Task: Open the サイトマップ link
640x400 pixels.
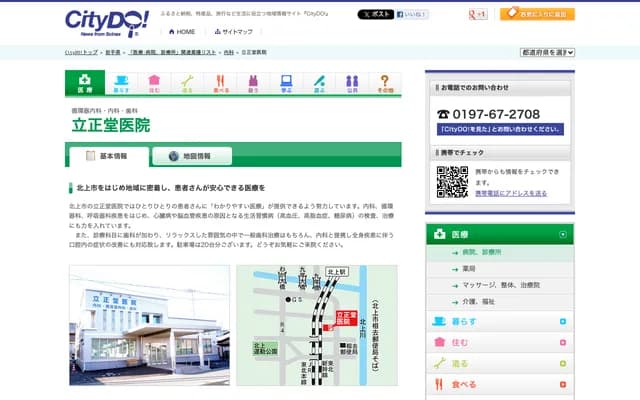Action: (233, 31)
